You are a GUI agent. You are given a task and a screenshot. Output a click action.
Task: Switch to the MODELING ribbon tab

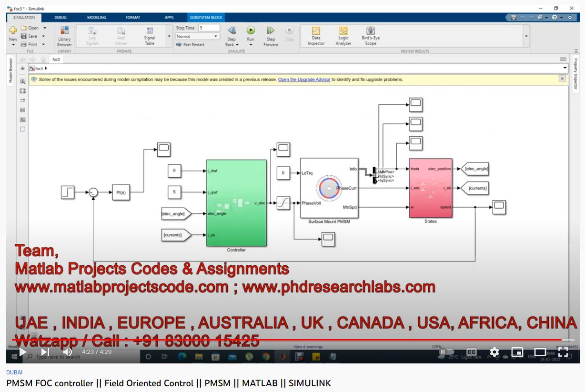click(x=97, y=18)
